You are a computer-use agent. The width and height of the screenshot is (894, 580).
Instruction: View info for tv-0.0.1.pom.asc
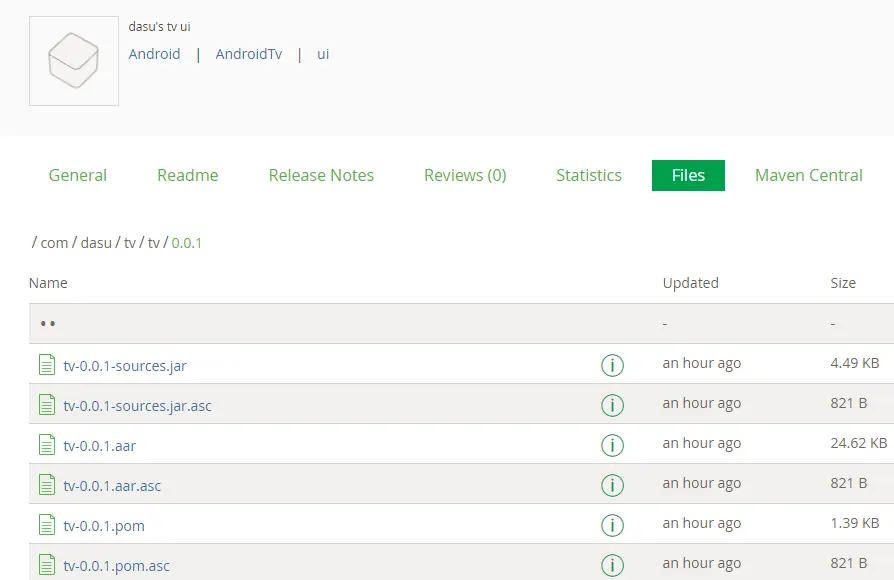(x=612, y=565)
